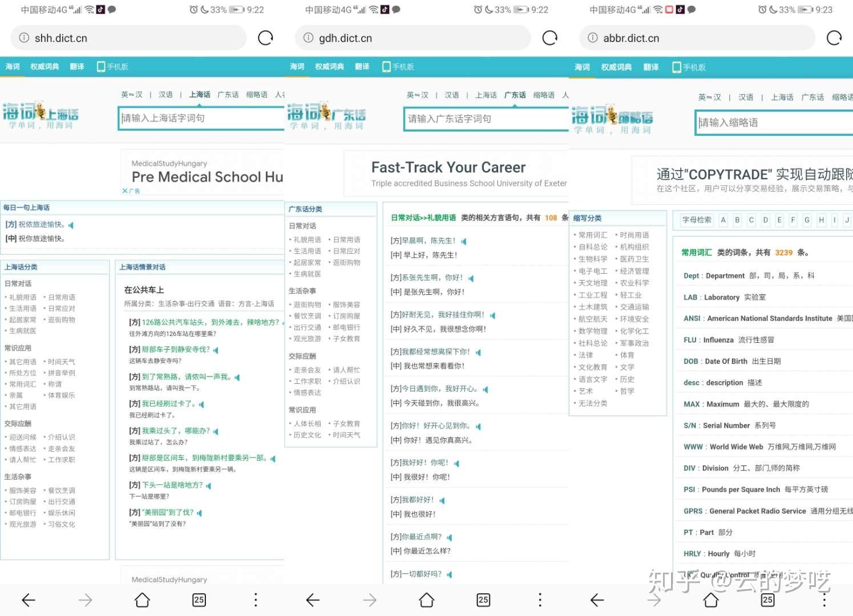Close the MedicalStudyHungary ad with the X
The height and width of the screenshot is (616, 853).
[125, 191]
